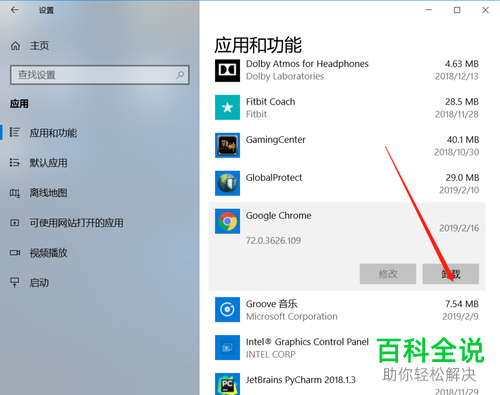
Task: Focus the 查找设置 search box
Action: [100, 75]
